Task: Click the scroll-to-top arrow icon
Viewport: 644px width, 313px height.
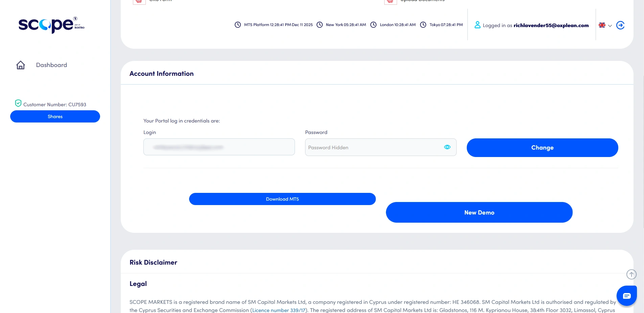Action: [631, 274]
